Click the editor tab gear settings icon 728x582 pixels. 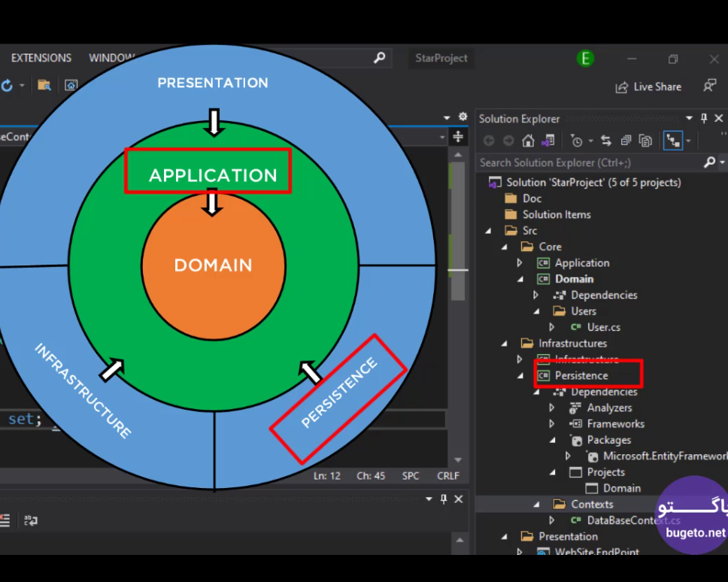click(463, 117)
